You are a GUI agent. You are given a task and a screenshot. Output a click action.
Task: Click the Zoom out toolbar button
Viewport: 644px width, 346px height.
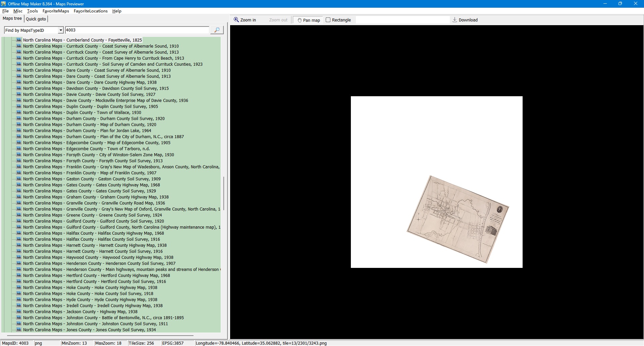pyautogui.click(x=278, y=20)
